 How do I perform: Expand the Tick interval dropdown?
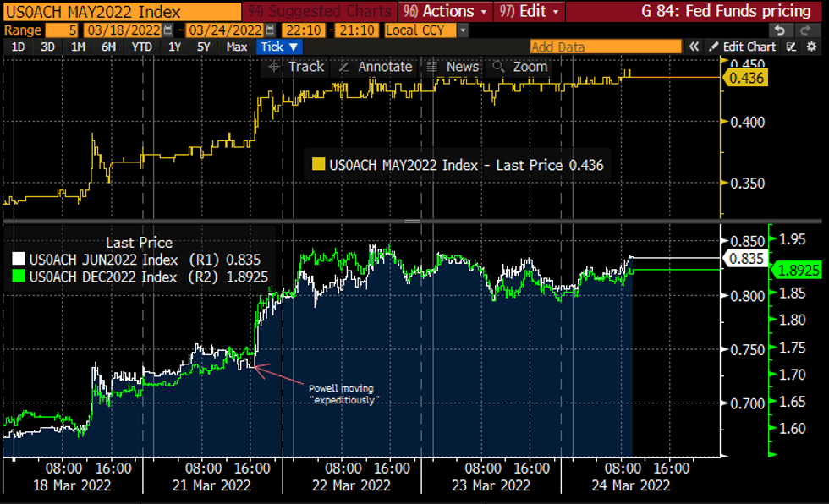280,47
